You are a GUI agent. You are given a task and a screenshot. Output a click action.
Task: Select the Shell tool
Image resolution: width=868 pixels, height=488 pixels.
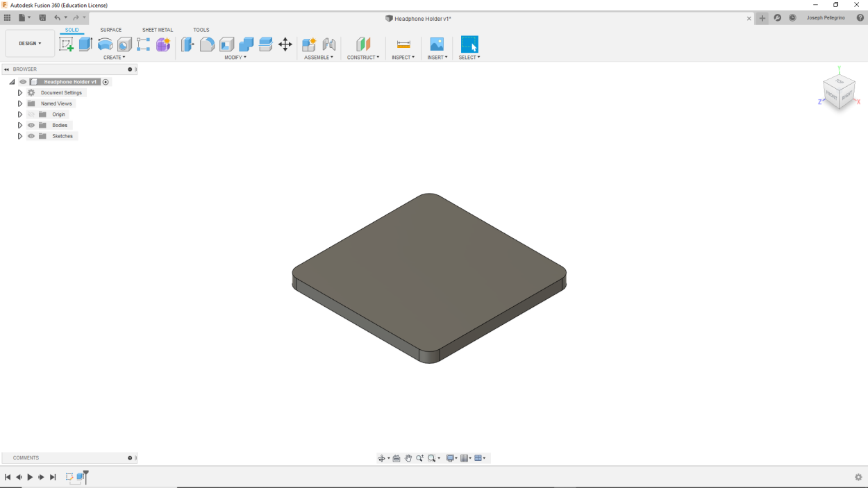226,43
